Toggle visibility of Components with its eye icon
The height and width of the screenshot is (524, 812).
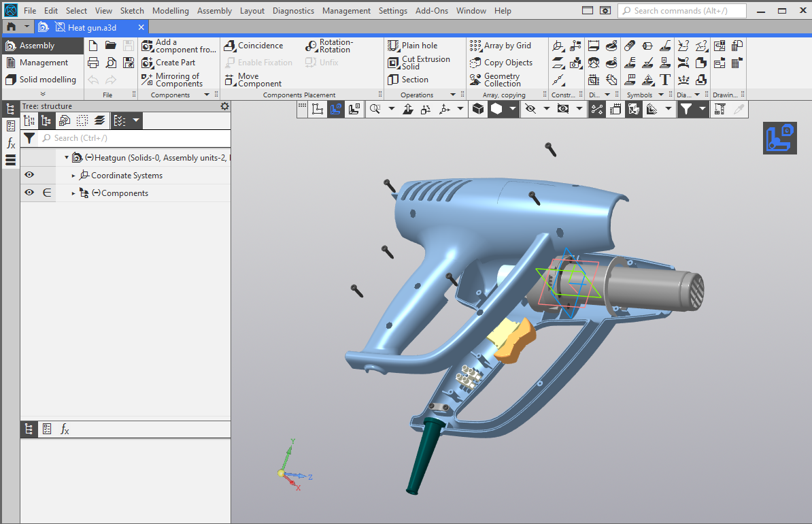(x=29, y=193)
